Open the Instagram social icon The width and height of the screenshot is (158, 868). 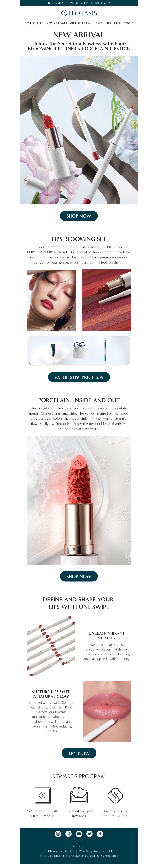point(58,834)
